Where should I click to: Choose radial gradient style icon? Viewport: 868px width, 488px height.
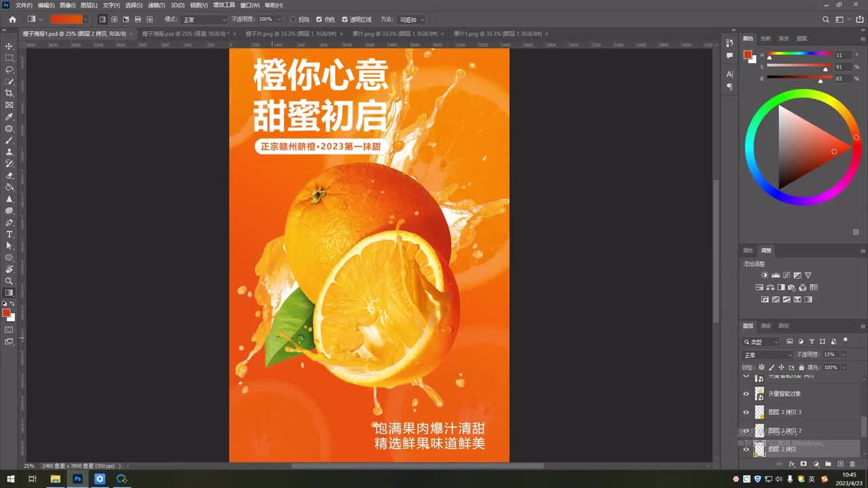click(114, 20)
